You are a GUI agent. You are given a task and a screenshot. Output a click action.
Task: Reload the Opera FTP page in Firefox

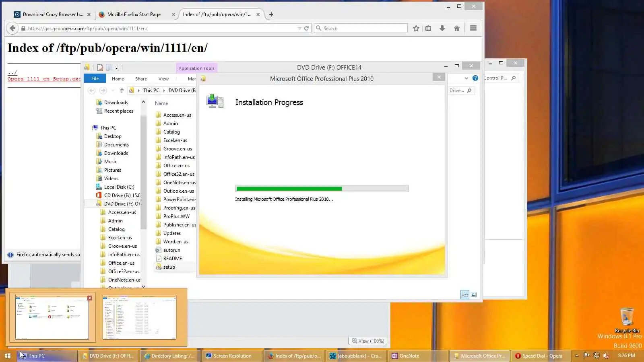point(306,28)
